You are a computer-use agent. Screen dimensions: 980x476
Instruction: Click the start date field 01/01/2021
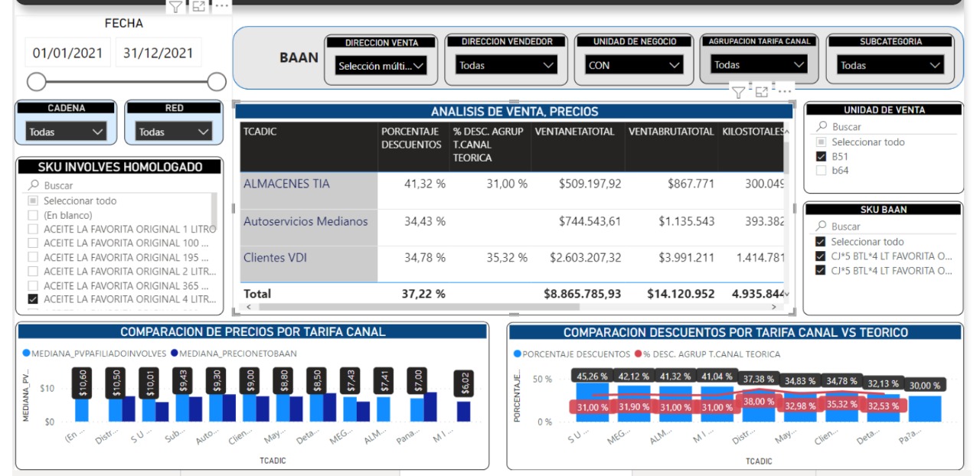(x=67, y=53)
